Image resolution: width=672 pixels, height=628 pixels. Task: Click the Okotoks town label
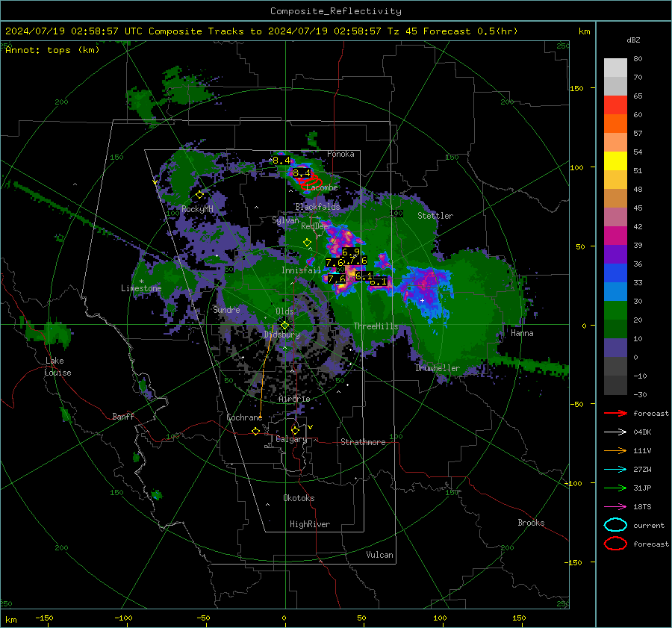point(299,497)
